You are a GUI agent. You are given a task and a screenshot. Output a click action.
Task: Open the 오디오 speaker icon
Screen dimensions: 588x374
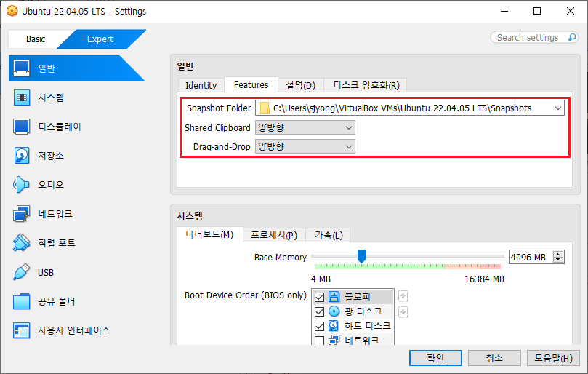coord(21,185)
